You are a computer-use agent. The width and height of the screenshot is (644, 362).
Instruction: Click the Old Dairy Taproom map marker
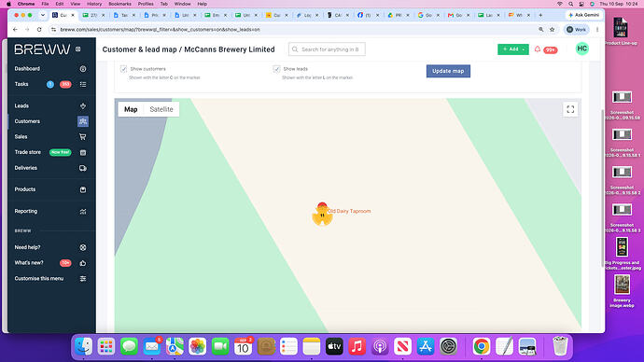pyautogui.click(x=322, y=214)
